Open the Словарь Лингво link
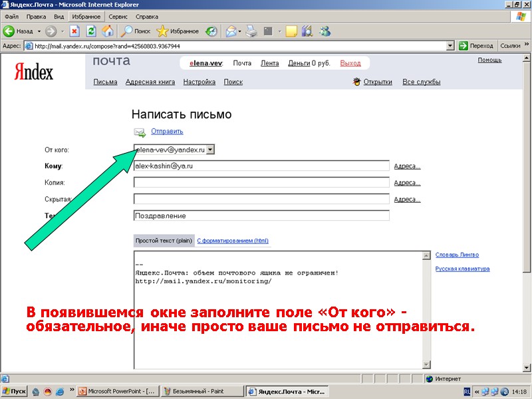Image resolution: width=532 pixels, height=399 pixels. [457, 255]
